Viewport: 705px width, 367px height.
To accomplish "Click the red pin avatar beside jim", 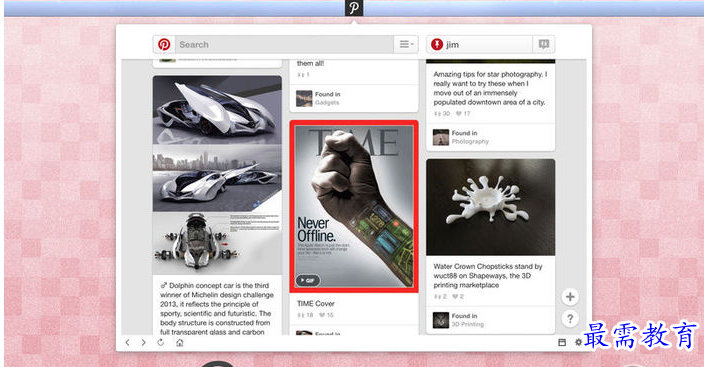I will (x=437, y=45).
